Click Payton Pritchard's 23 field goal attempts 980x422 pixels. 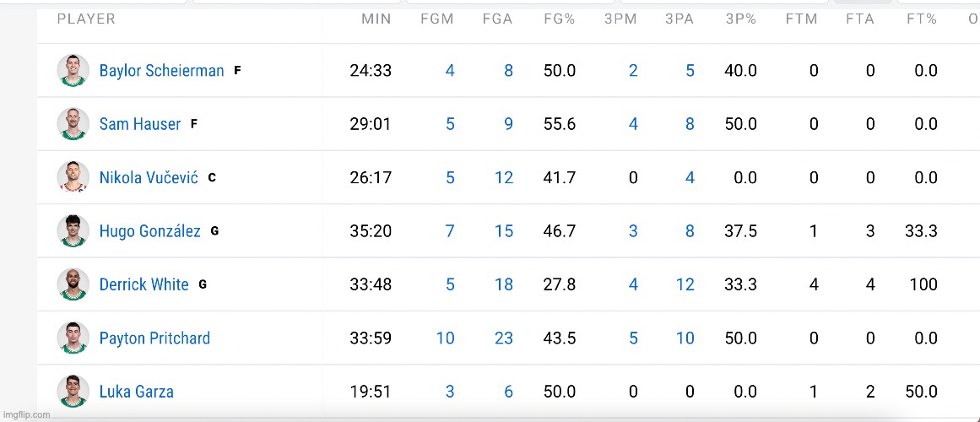coord(503,338)
